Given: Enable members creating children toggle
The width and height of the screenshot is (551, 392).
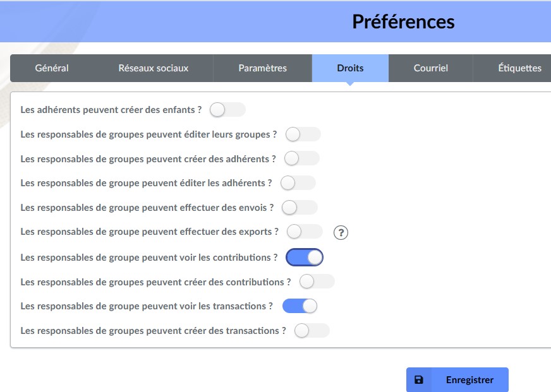Looking at the screenshot, I should coord(227,109).
